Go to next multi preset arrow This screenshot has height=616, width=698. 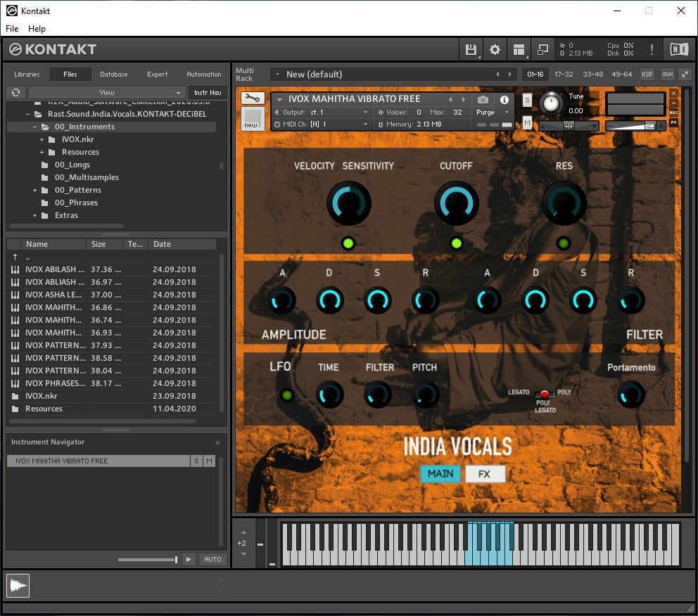pos(510,75)
